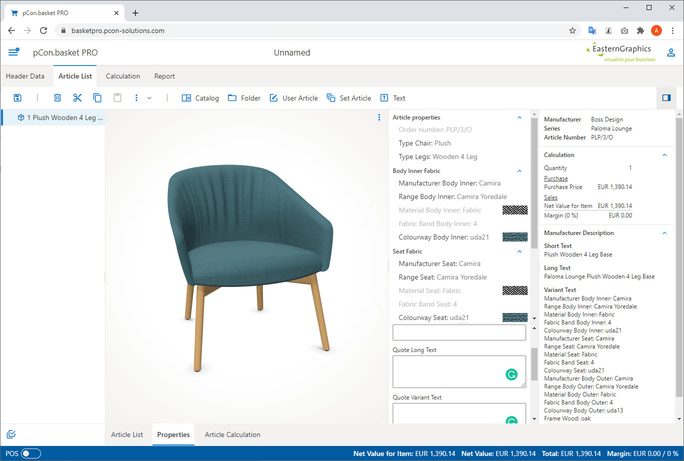Click the Text button in toolbar
This screenshot has width=684, height=461.
click(392, 98)
